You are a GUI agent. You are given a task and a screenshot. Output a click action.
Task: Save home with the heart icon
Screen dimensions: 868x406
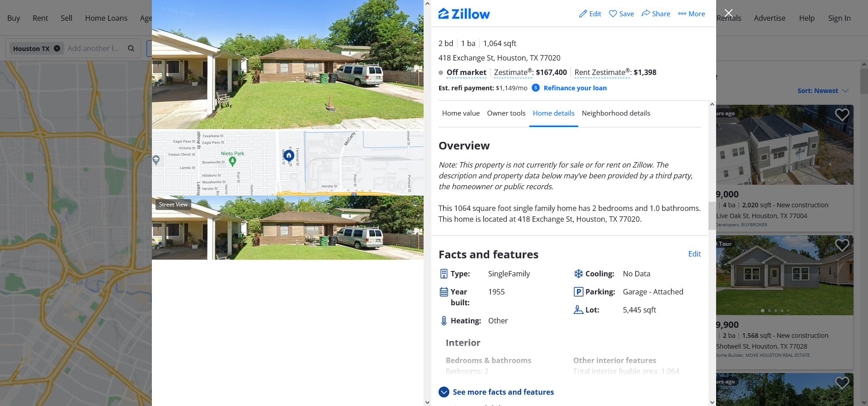pos(613,14)
